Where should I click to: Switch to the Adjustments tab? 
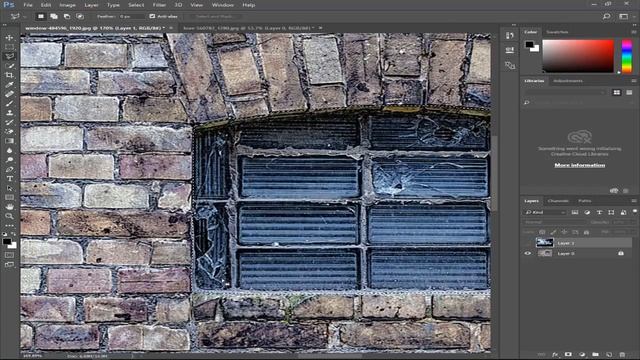[x=568, y=81]
